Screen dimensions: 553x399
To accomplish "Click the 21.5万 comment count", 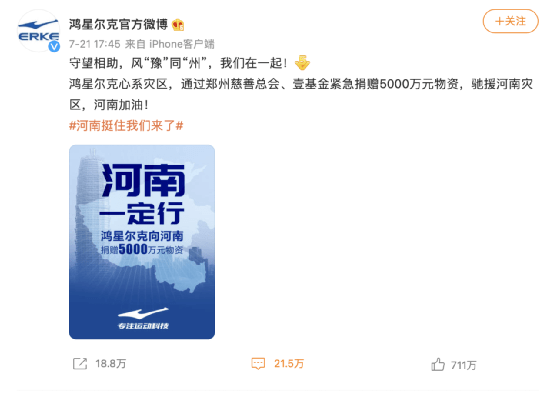I will coord(289,364).
